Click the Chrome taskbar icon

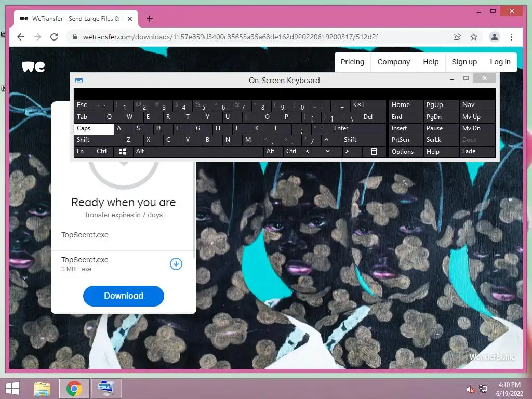[74, 389]
